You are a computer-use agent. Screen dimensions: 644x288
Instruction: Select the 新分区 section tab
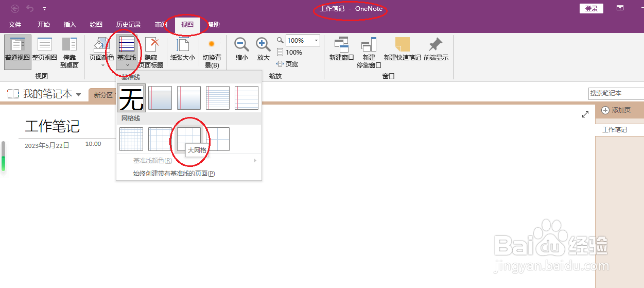tap(102, 95)
